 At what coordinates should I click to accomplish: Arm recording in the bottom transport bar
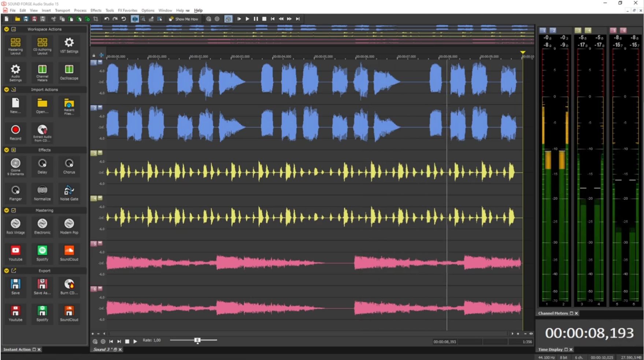103,341
